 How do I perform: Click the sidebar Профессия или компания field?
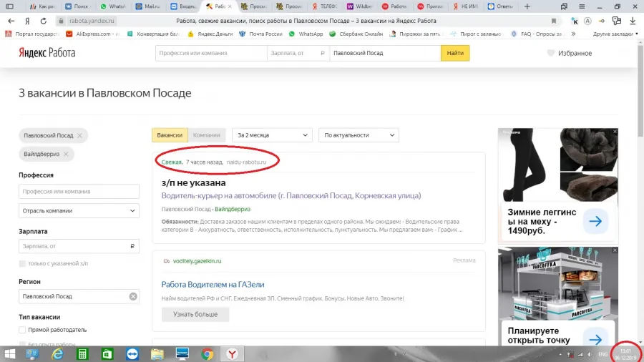79,191
